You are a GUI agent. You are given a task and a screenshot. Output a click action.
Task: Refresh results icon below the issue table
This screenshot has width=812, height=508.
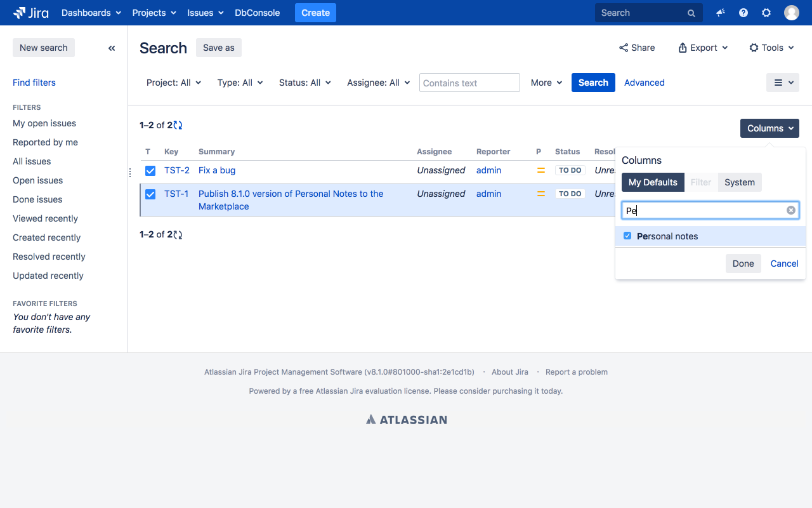coord(178,234)
